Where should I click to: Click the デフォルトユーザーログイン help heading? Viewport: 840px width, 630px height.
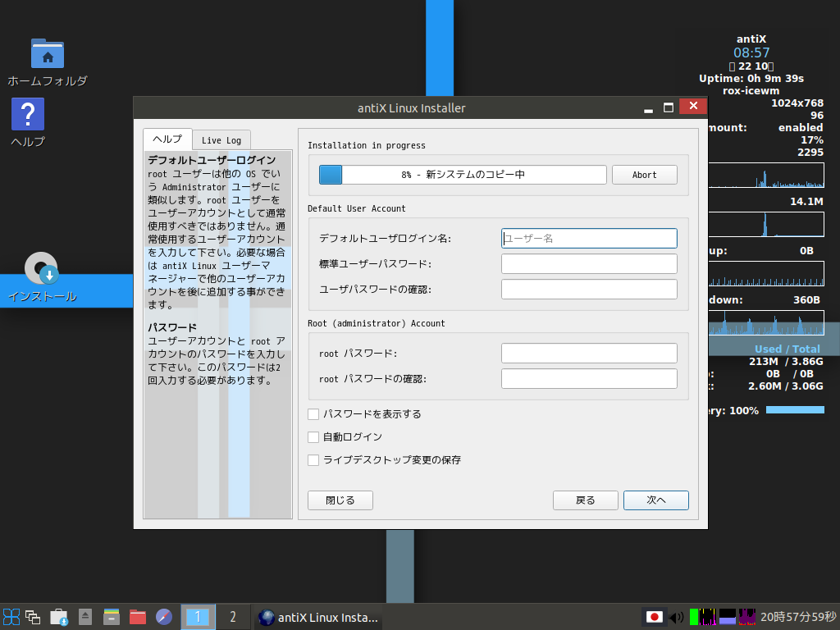click(x=212, y=160)
